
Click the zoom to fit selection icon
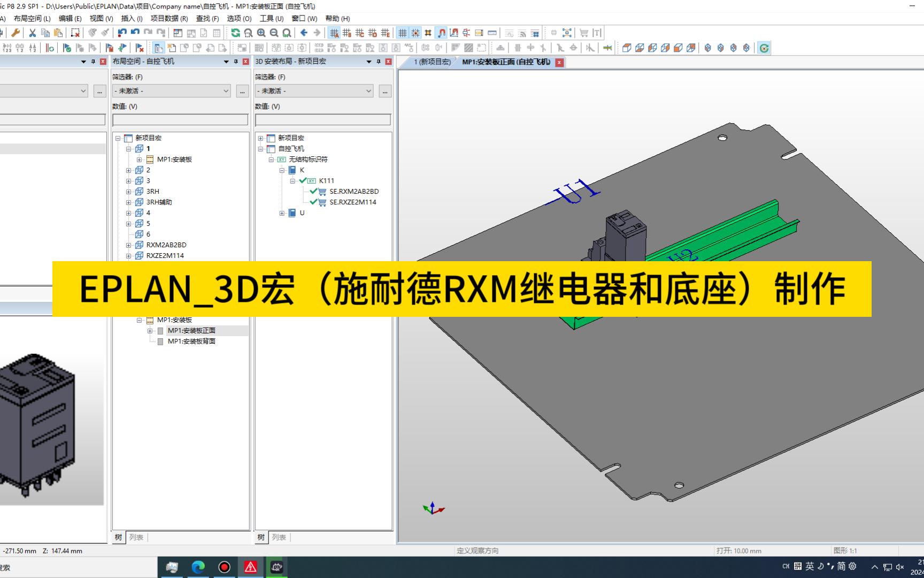click(567, 33)
